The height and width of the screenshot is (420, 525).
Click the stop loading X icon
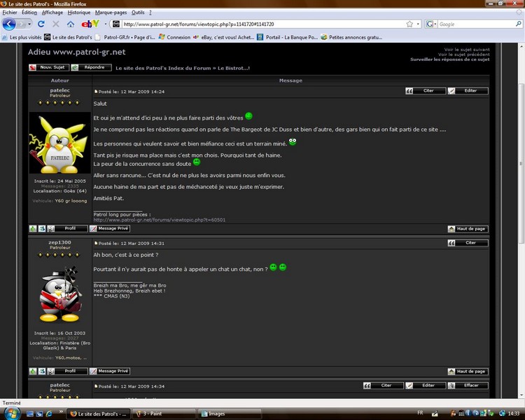56,24
